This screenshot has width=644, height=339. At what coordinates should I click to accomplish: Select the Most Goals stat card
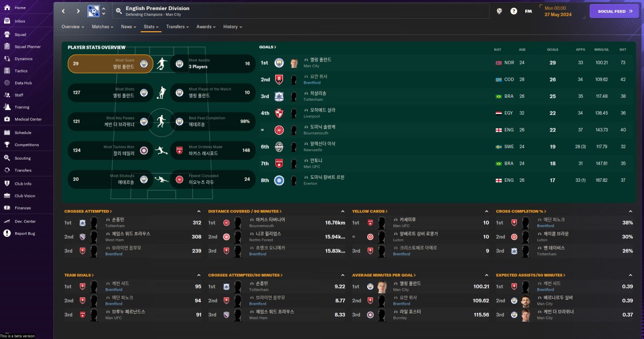110,63
